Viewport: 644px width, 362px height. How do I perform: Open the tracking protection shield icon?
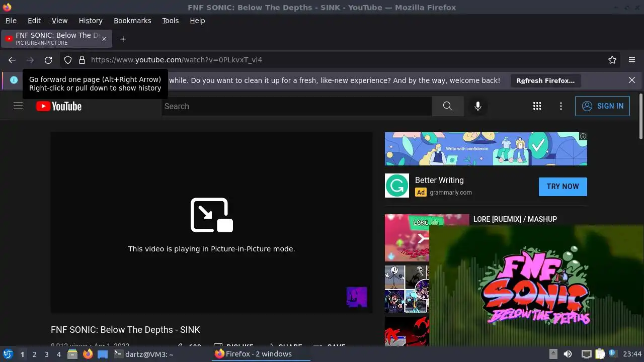68,60
